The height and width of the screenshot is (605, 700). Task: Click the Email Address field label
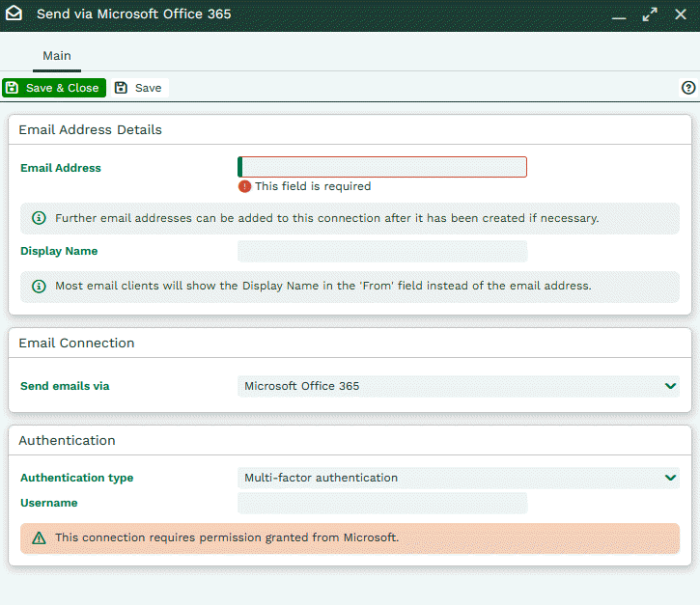coord(61,168)
